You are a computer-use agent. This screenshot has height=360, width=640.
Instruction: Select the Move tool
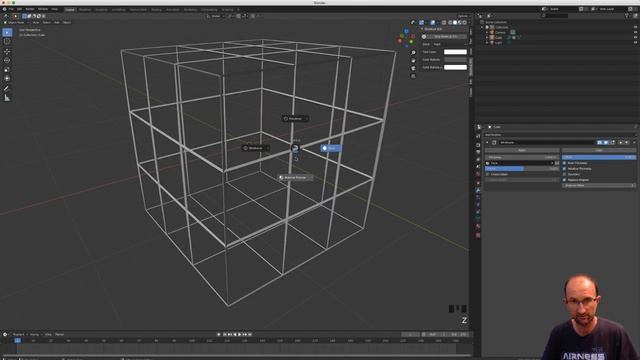[7, 52]
